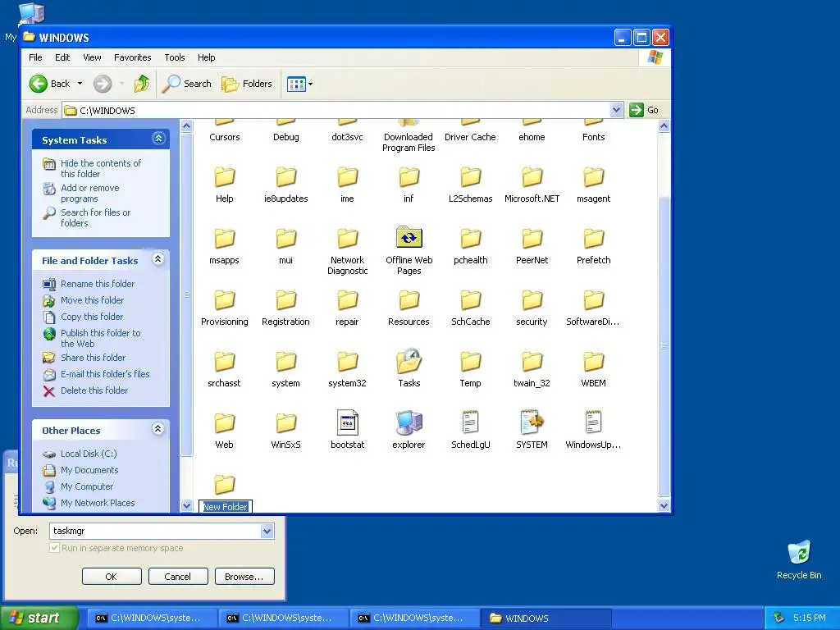Click Move this folder

click(x=92, y=300)
